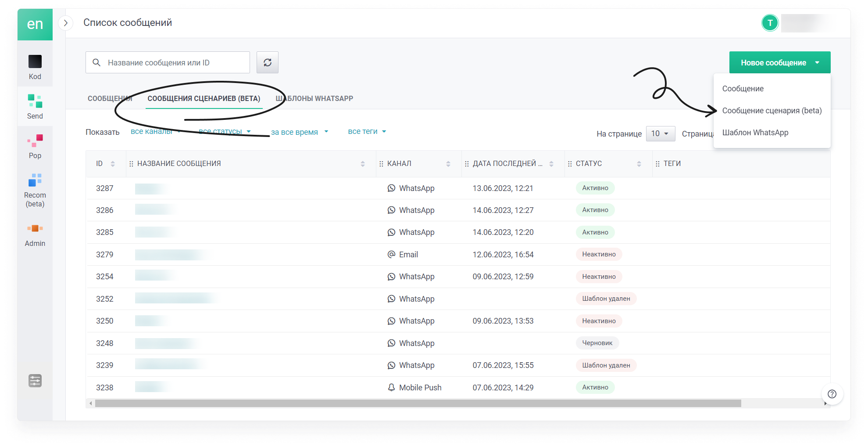
Task: Open the user avatar 'T' menu
Action: (x=770, y=23)
